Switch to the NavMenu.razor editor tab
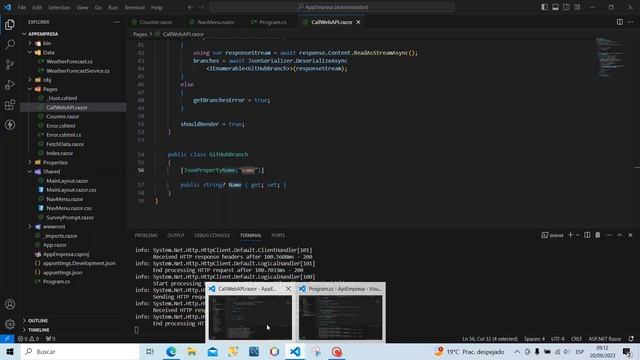This screenshot has height=360, width=640. pyautogui.click(x=216, y=22)
